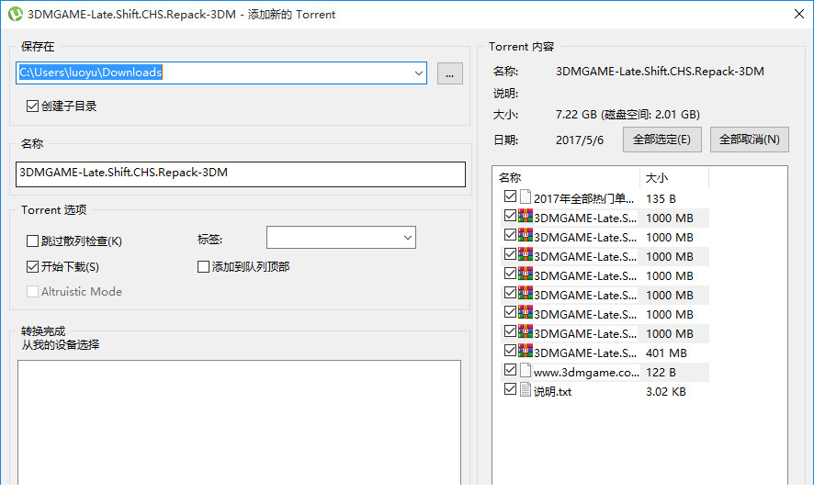Expand the 标签 label dropdown

[408, 238]
